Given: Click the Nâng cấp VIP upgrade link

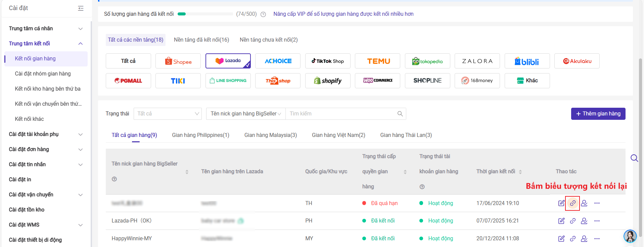Looking at the screenshot, I should coord(343,14).
